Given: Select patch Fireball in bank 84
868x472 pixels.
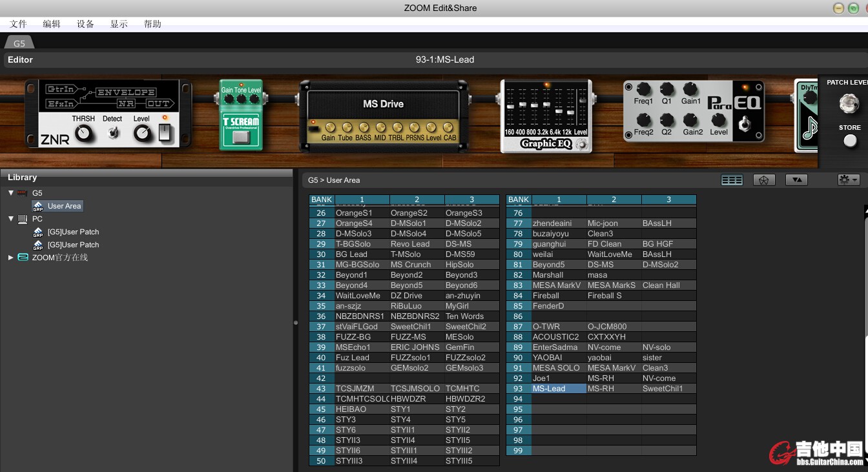Looking at the screenshot, I should (559, 295).
